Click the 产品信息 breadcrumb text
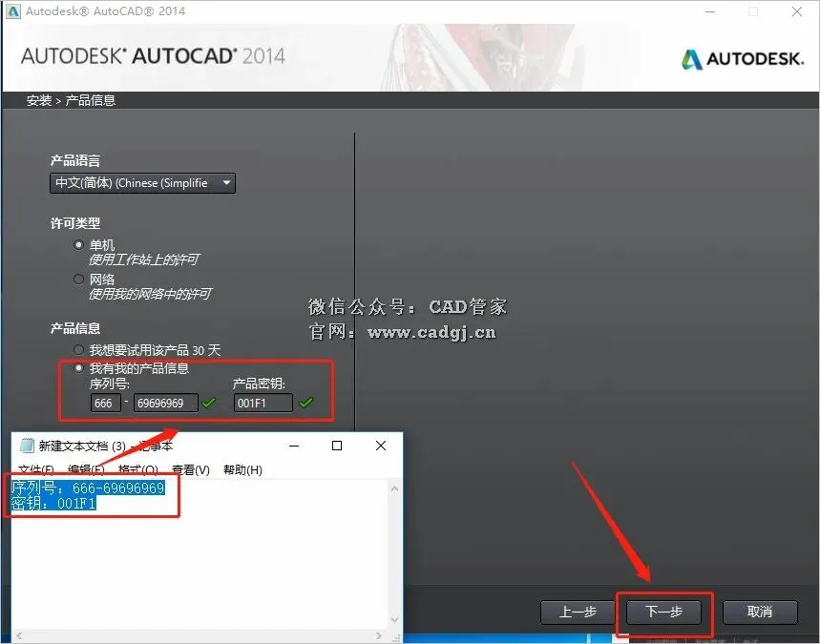The height and width of the screenshot is (644, 820). point(90,100)
